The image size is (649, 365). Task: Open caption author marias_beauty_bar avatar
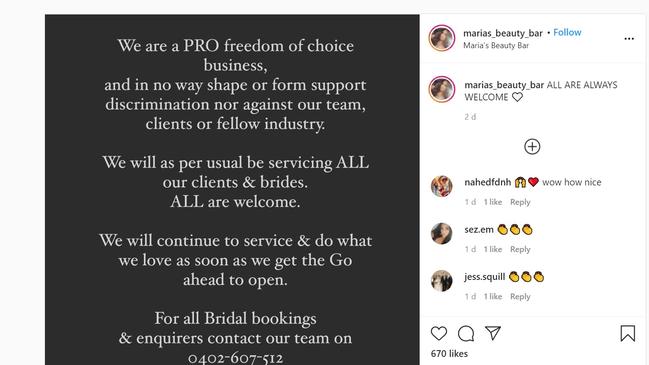point(442,89)
